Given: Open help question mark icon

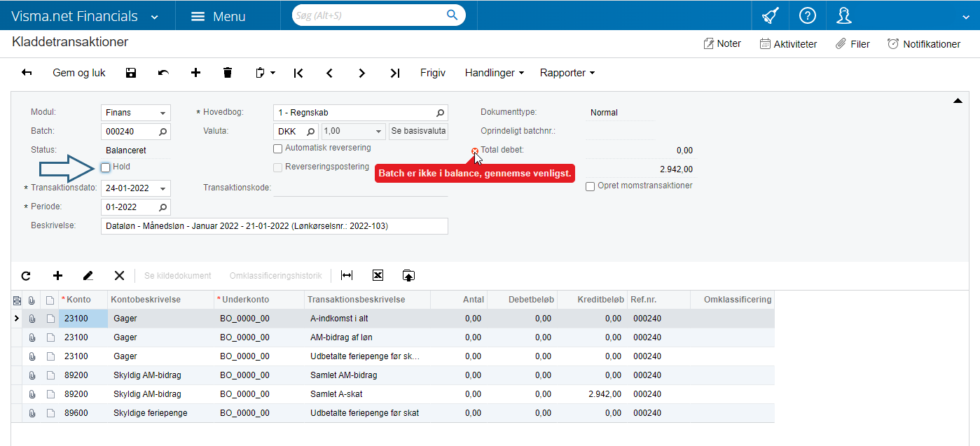Looking at the screenshot, I should point(807,15).
